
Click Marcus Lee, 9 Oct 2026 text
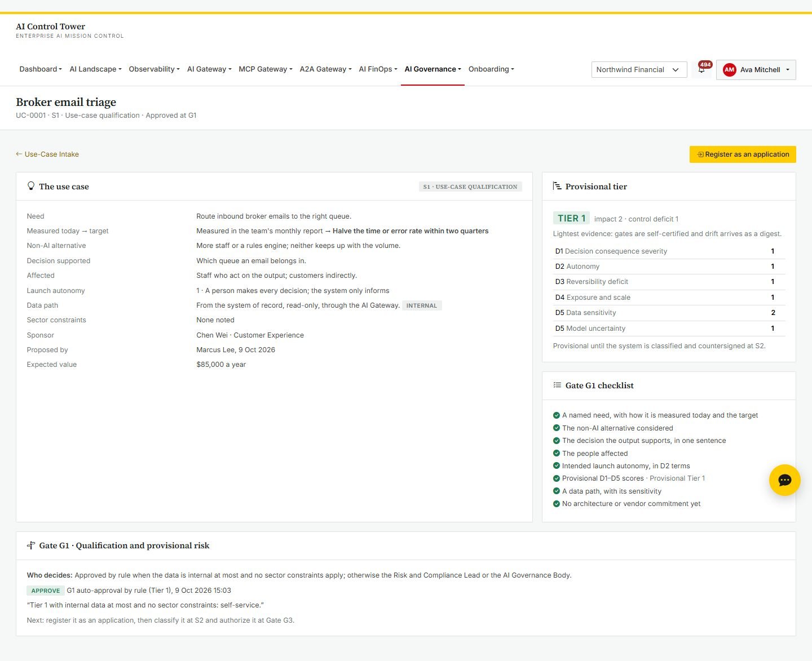(236, 350)
